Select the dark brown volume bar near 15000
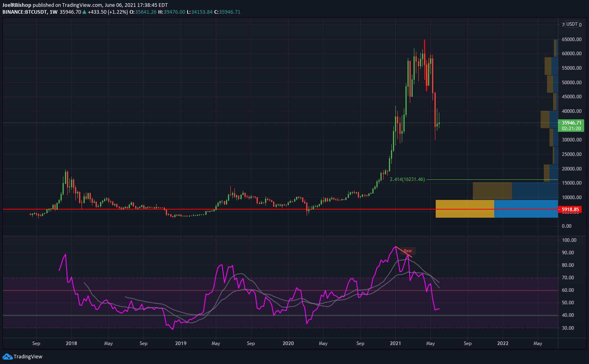Image resolution: width=589 pixels, height=364 pixels. (492, 191)
